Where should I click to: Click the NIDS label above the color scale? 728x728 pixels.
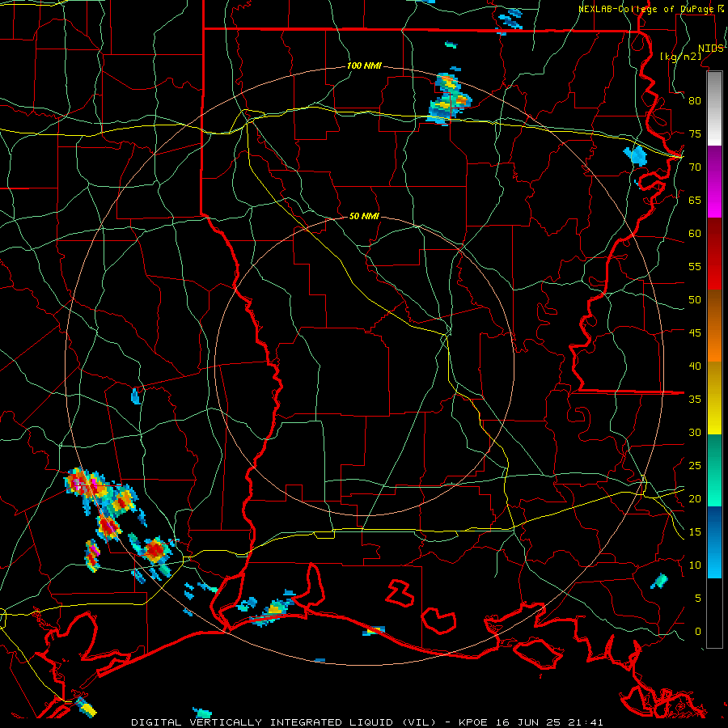[x=710, y=49]
